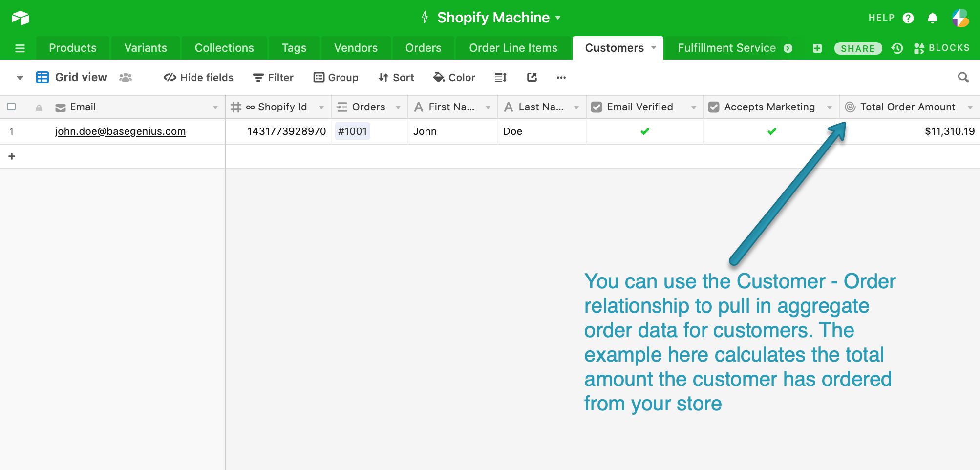
Task: Click the share view export icon
Action: click(x=532, y=77)
